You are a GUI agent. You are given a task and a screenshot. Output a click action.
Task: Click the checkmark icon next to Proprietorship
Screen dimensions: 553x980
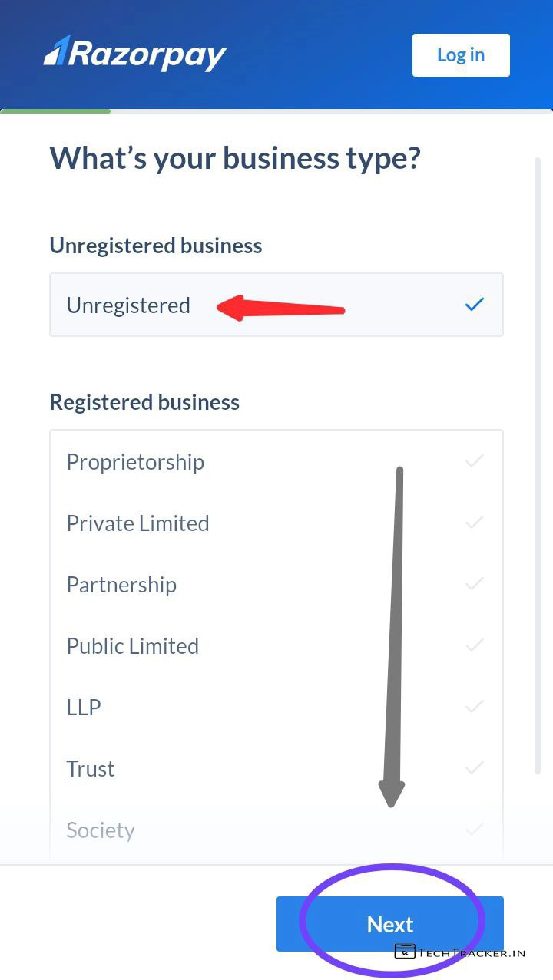[475, 461]
